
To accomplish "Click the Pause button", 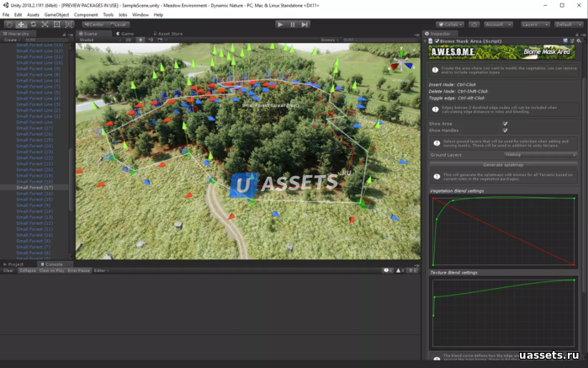I will 292,24.
